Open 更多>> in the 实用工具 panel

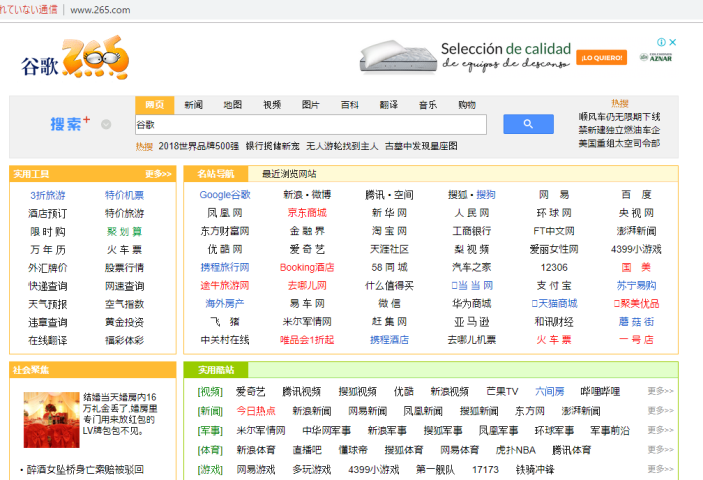click(158, 174)
